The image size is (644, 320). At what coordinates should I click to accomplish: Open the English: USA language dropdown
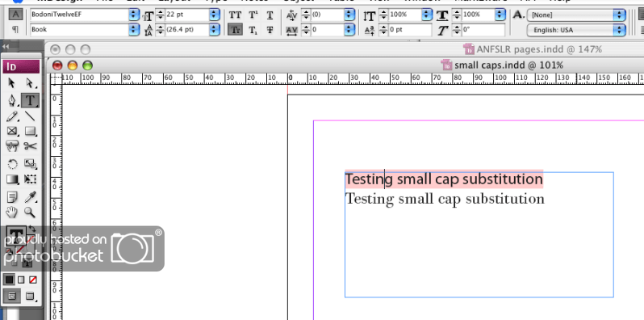619,30
